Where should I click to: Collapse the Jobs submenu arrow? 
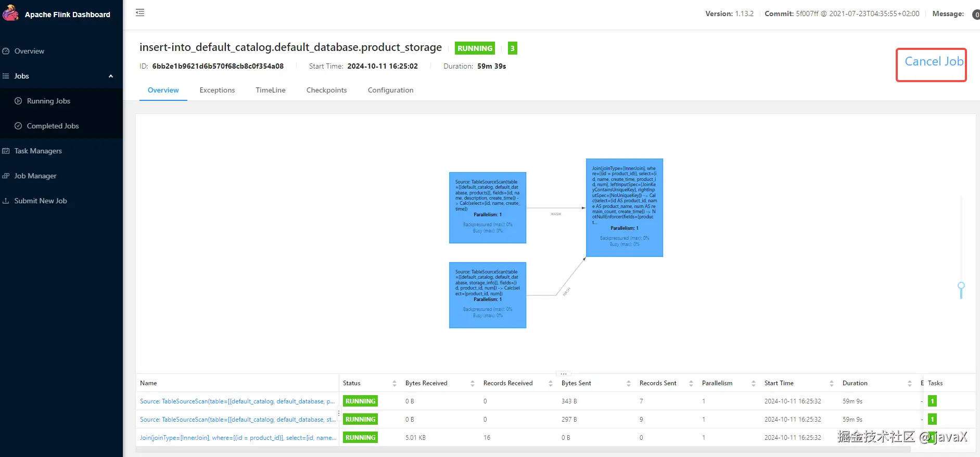(111, 76)
